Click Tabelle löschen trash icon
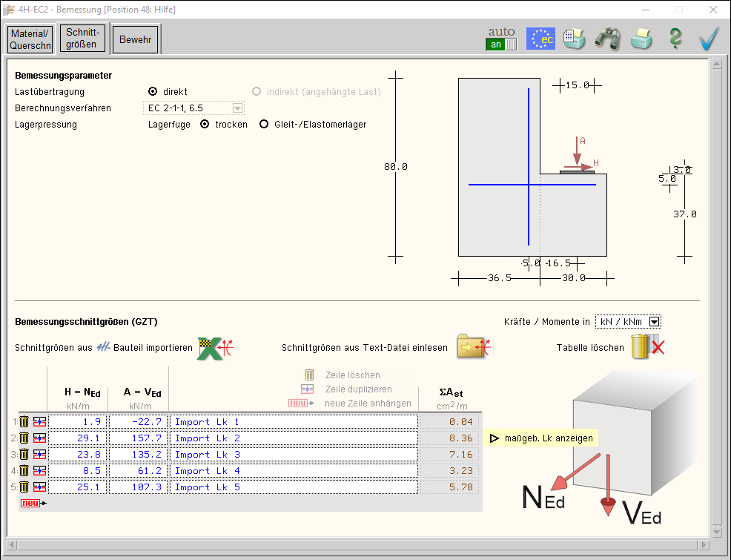The height and width of the screenshot is (560, 731). point(646,347)
